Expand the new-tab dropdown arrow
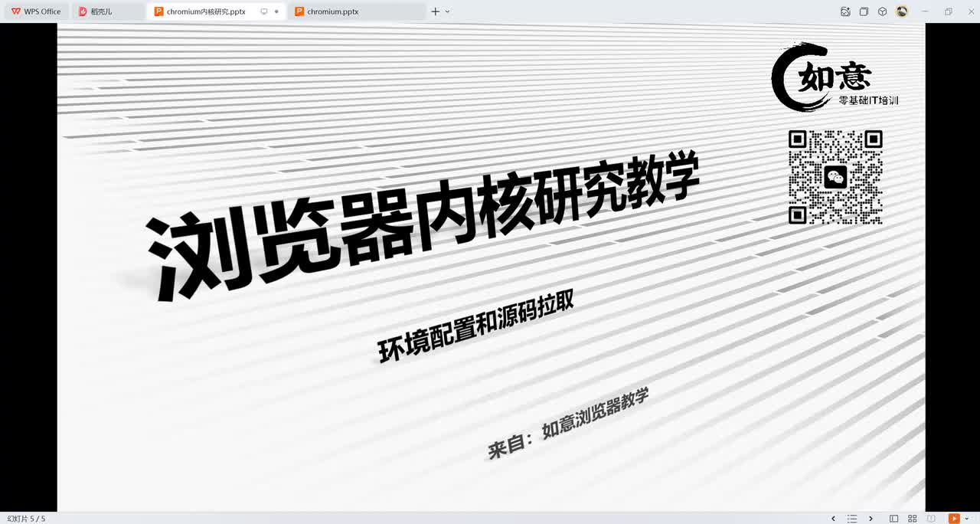The width and height of the screenshot is (980, 524). pos(447,11)
